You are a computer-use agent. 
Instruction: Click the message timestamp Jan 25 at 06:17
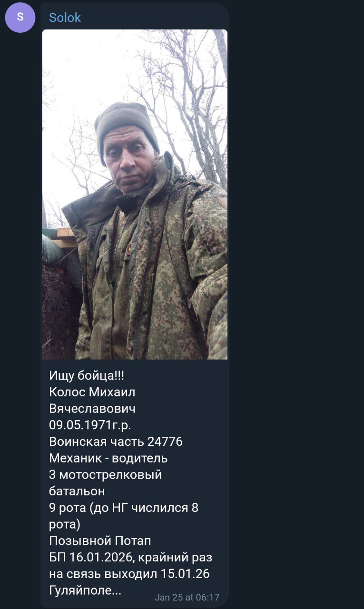coord(187,597)
